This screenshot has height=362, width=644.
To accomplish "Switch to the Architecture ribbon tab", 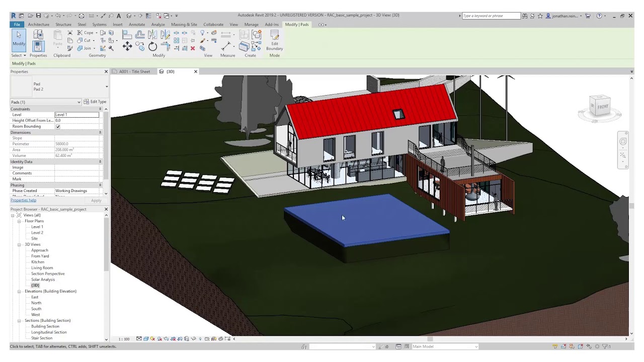I will 39,24.
